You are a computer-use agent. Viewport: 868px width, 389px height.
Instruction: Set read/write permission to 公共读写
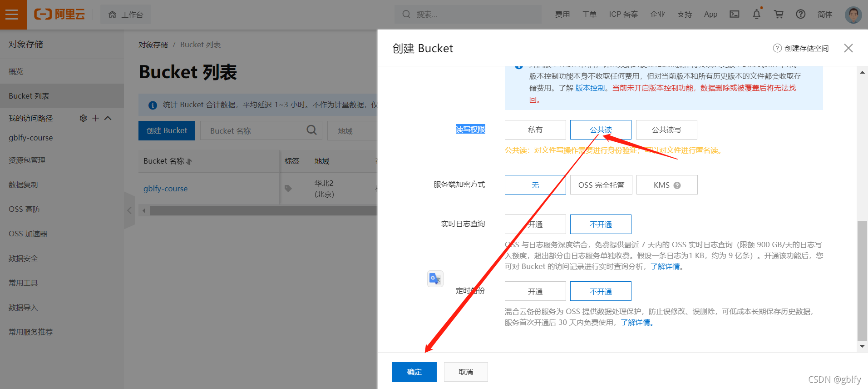pyautogui.click(x=666, y=130)
